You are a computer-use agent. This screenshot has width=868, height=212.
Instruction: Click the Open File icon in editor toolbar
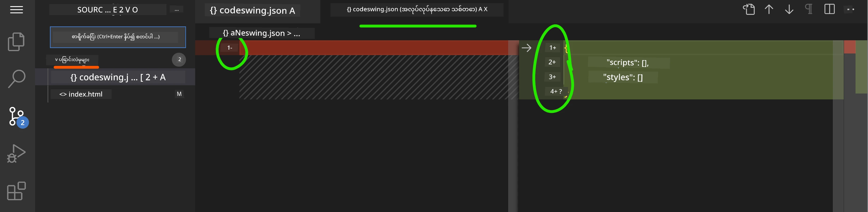coord(749,9)
